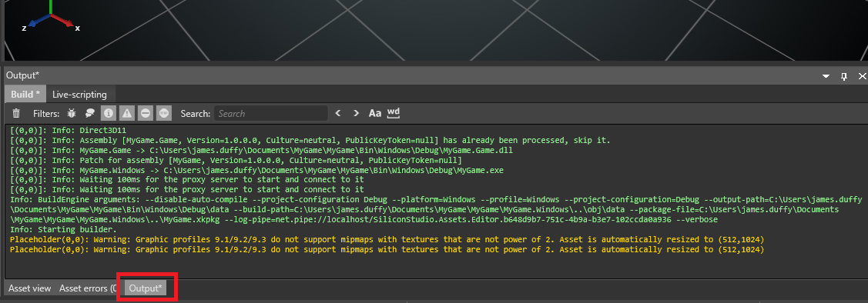Viewport: 868px width, 303px height.
Task: Click the first mipmaps Warning log line
Action: (x=387, y=239)
